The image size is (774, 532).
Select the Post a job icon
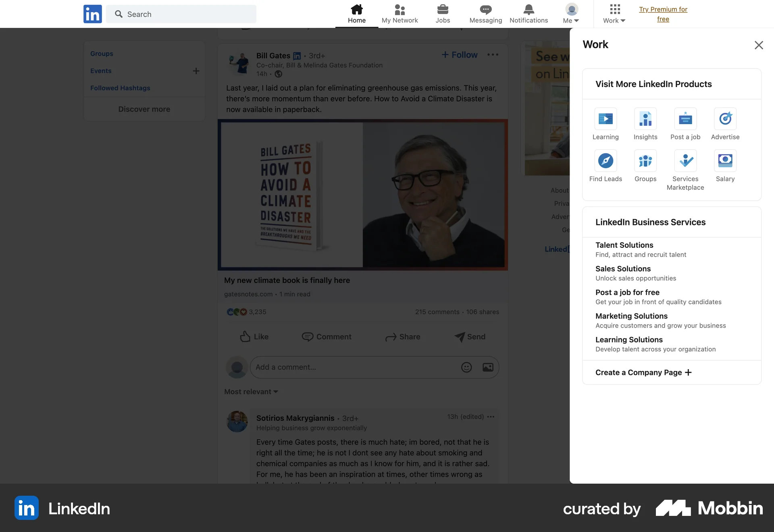[x=685, y=118]
